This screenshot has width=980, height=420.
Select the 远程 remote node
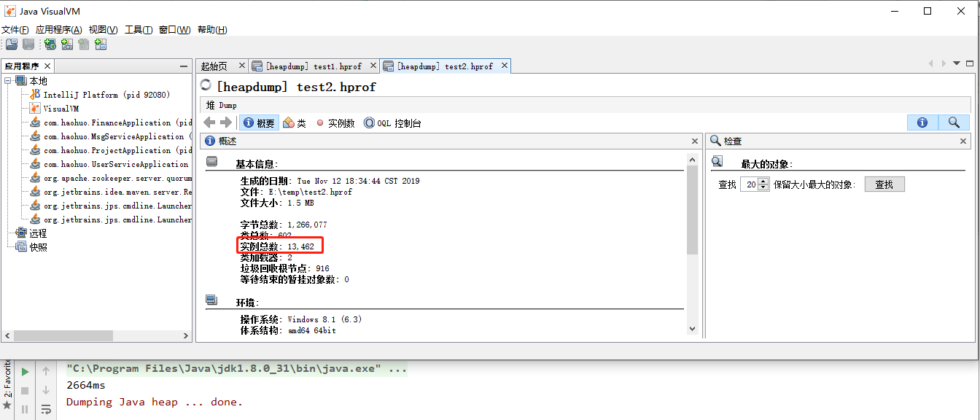click(31, 233)
